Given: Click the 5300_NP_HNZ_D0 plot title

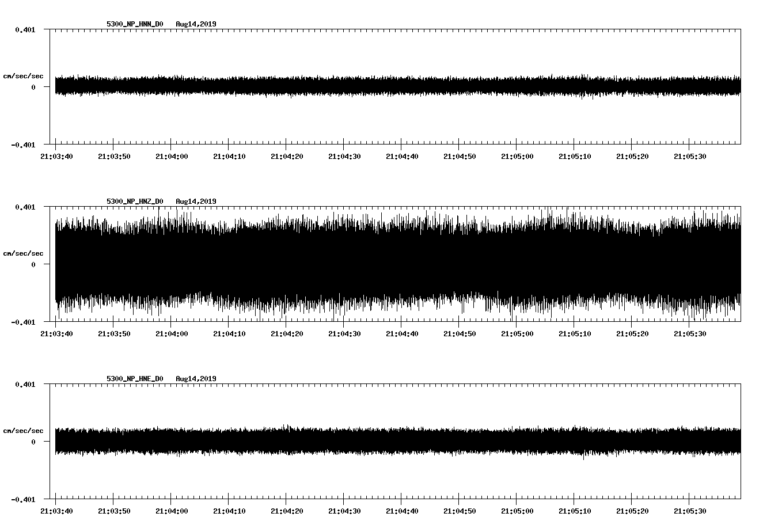Looking at the screenshot, I should click(x=135, y=202).
